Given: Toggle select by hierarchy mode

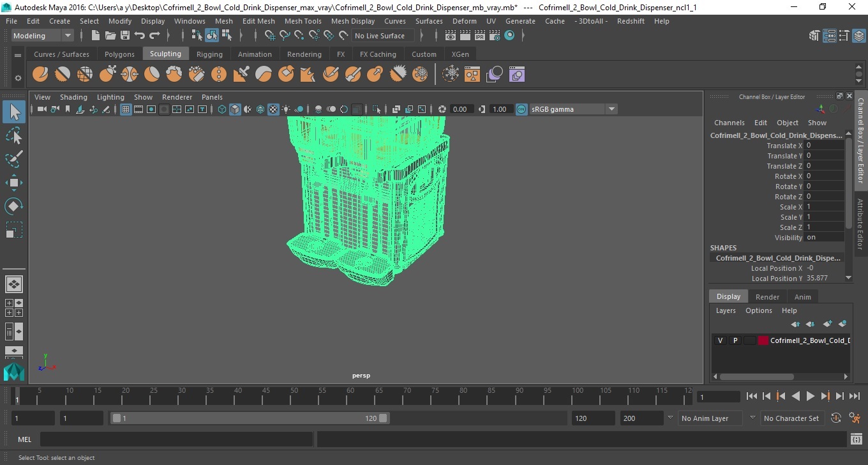Looking at the screenshot, I should (x=197, y=36).
